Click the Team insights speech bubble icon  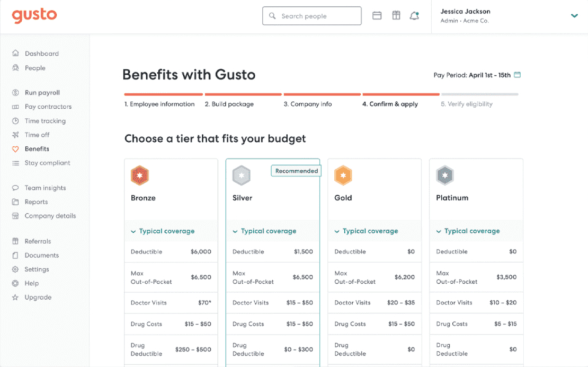tap(14, 188)
